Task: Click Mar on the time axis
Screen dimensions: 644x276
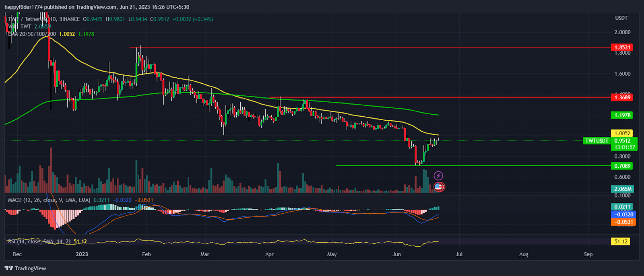Action: click(205, 254)
